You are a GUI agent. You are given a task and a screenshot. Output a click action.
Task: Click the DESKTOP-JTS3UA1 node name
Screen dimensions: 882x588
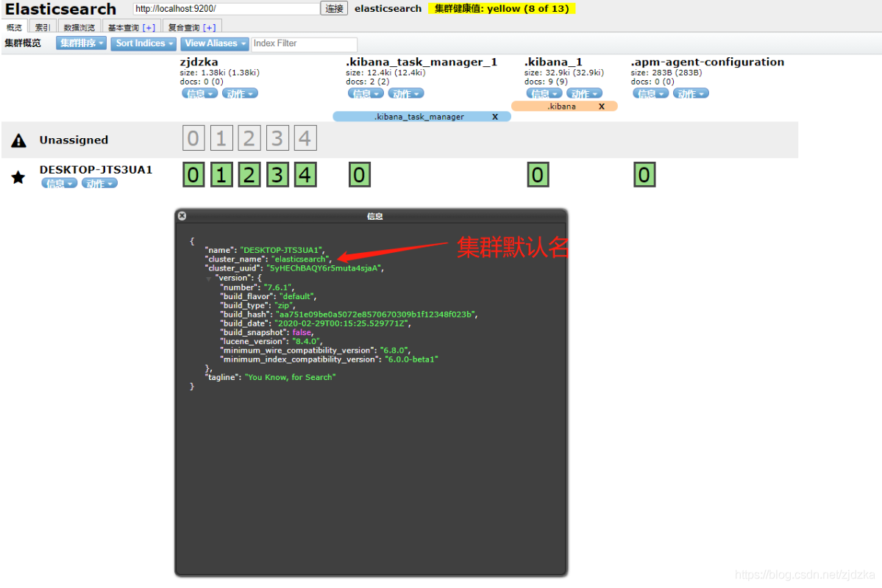[96, 170]
